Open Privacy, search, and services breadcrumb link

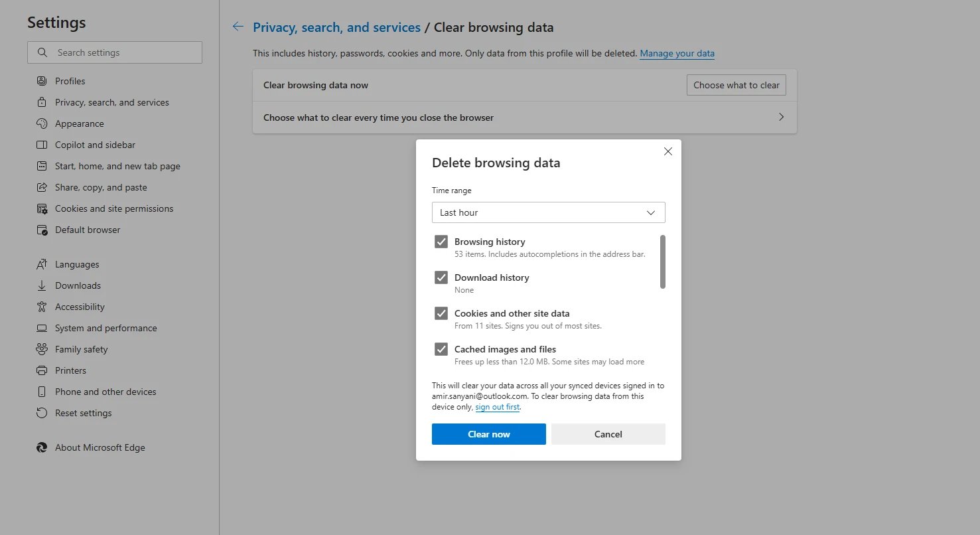pos(336,27)
